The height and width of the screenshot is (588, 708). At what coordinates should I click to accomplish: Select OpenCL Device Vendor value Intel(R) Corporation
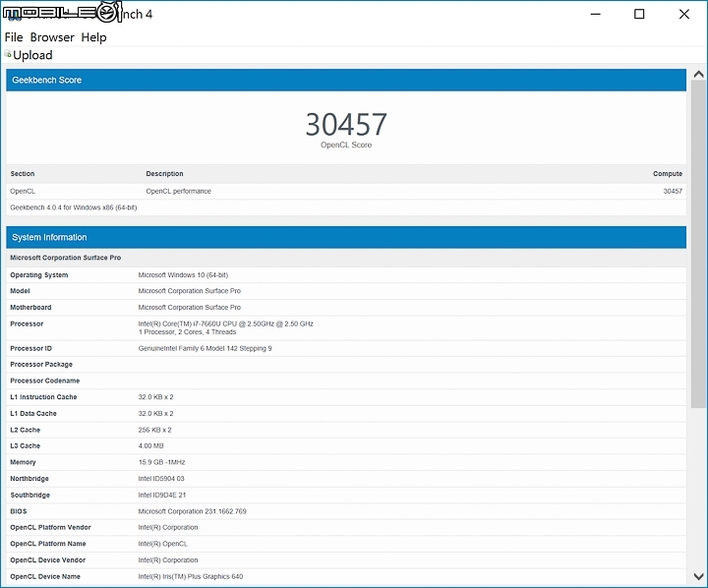pos(167,560)
